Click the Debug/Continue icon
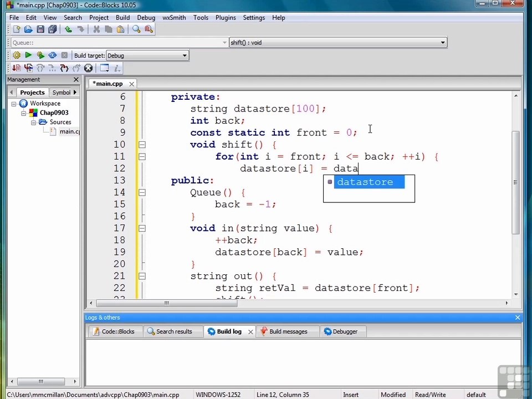The image size is (532, 399). [x=16, y=68]
